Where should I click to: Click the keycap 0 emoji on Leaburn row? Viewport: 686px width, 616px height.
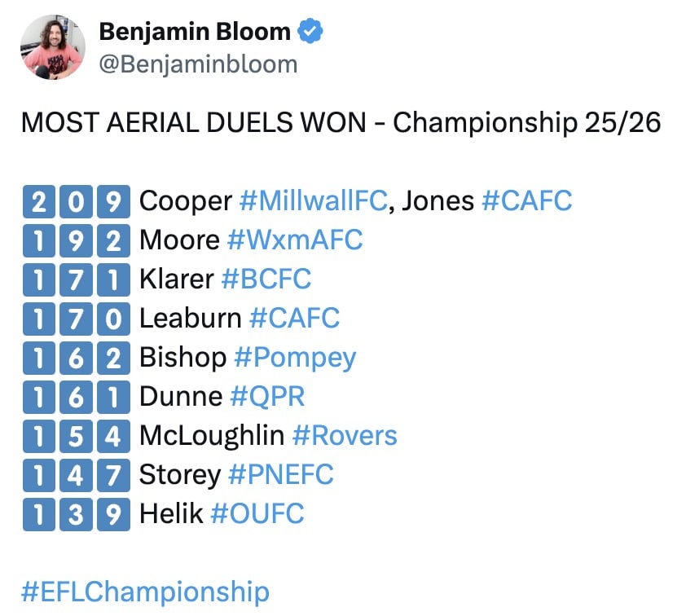(x=115, y=318)
